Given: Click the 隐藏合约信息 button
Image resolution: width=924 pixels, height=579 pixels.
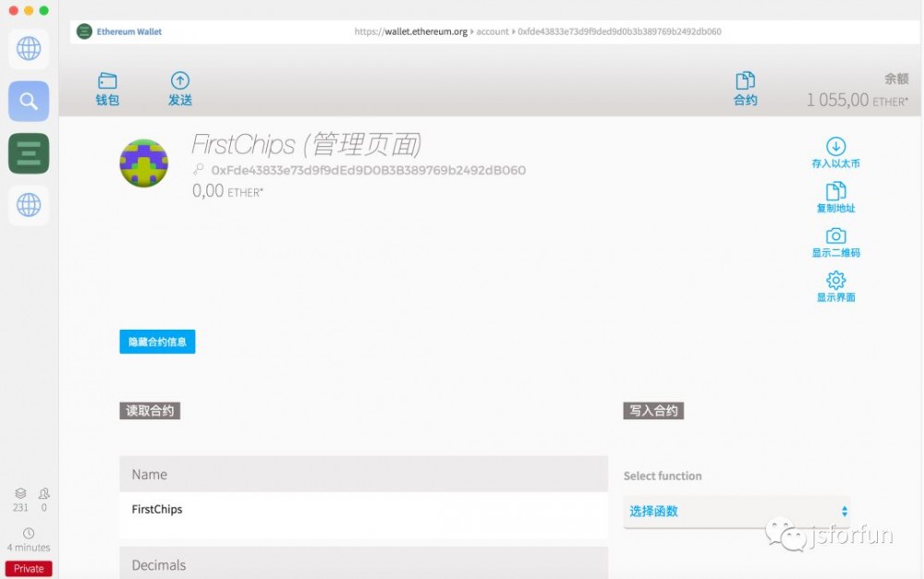Looking at the screenshot, I should (157, 342).
